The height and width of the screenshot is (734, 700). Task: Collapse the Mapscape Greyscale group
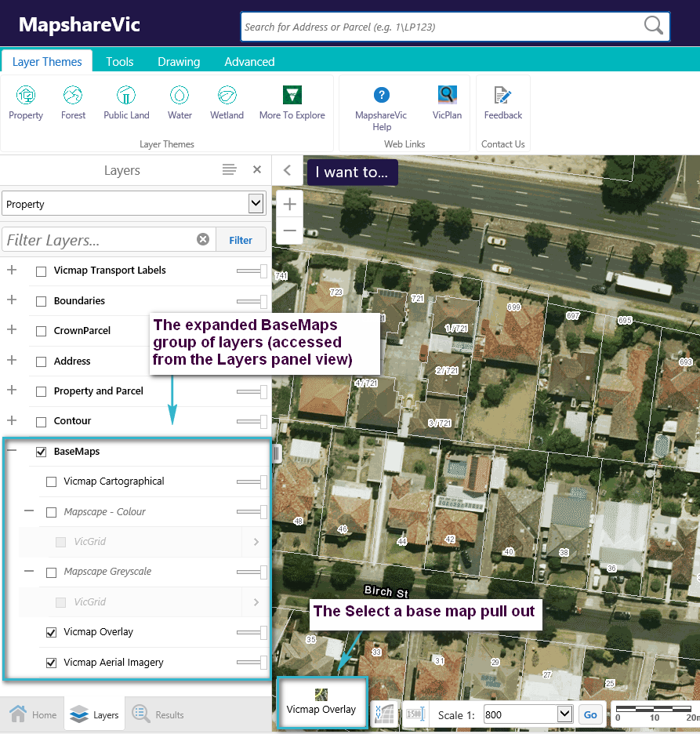coord(29,571)
